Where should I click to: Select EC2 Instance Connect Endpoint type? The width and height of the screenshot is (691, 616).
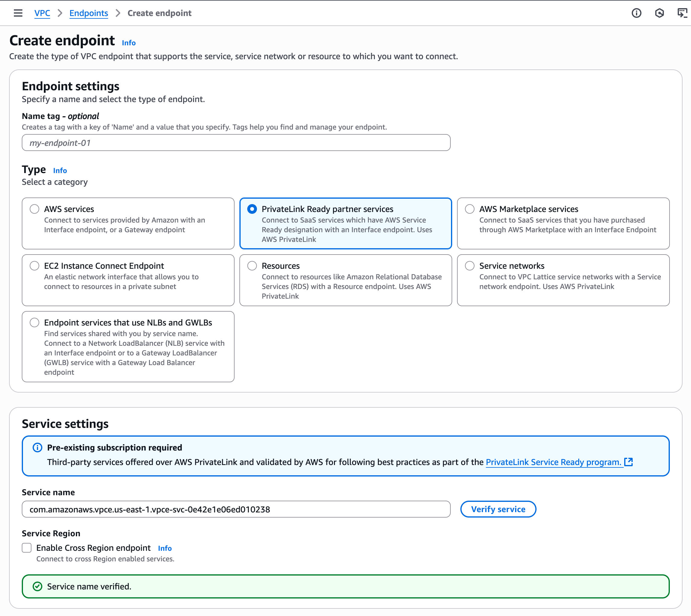[x=34, y=266]
